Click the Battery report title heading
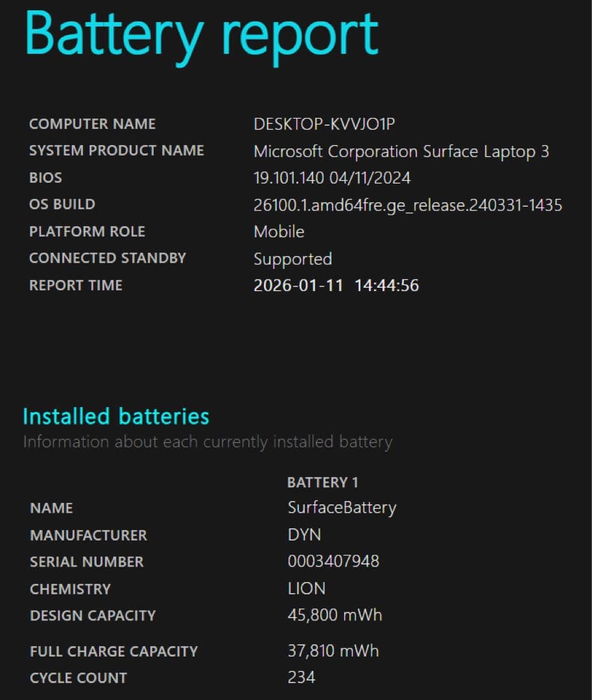 coord(201,34)
